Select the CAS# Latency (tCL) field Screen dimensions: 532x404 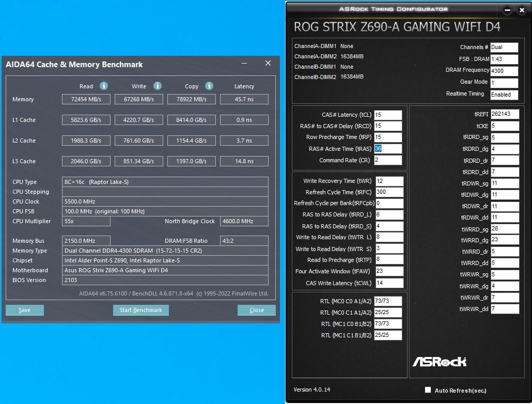pos(388,115)
